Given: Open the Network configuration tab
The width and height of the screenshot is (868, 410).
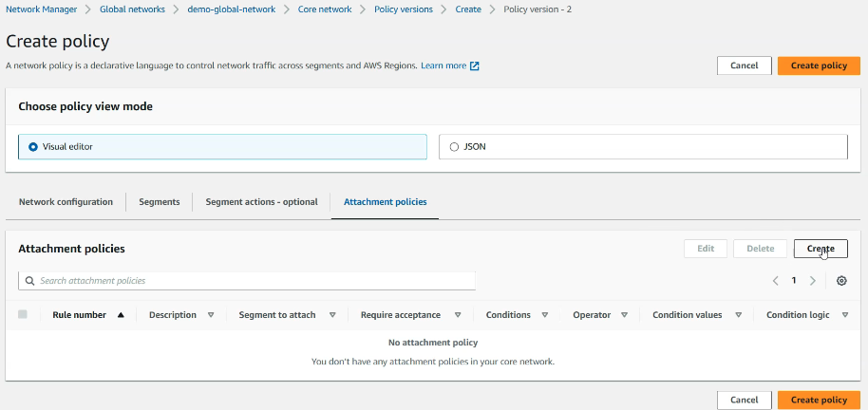Looking at the screenshot, I should point(66,202).
